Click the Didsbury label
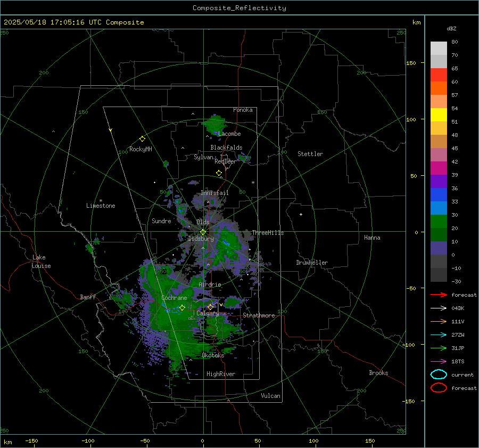The width and height of the screenshot is (479, 448). pos(201,239)
